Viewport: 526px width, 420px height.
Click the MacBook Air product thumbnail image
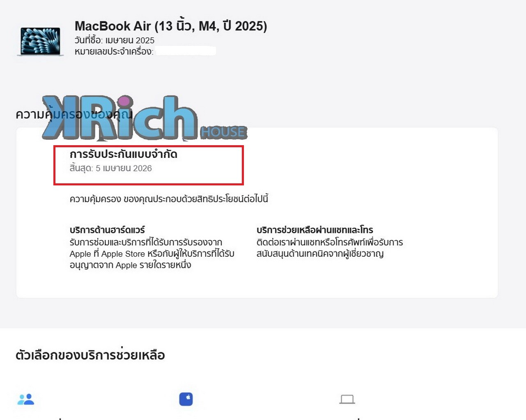[40, 41]
